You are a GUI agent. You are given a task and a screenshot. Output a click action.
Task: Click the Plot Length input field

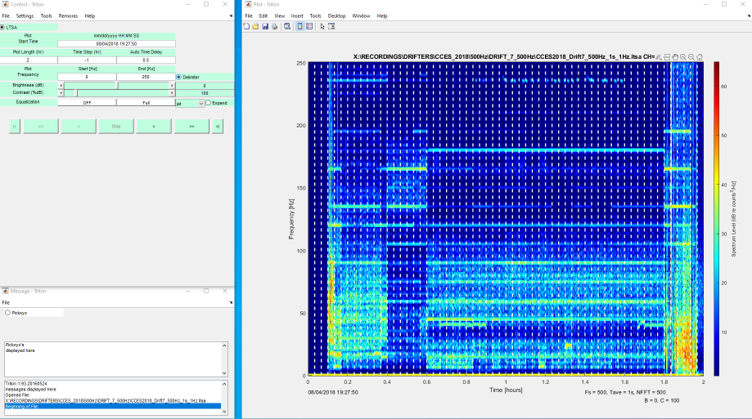click(28, 60)
